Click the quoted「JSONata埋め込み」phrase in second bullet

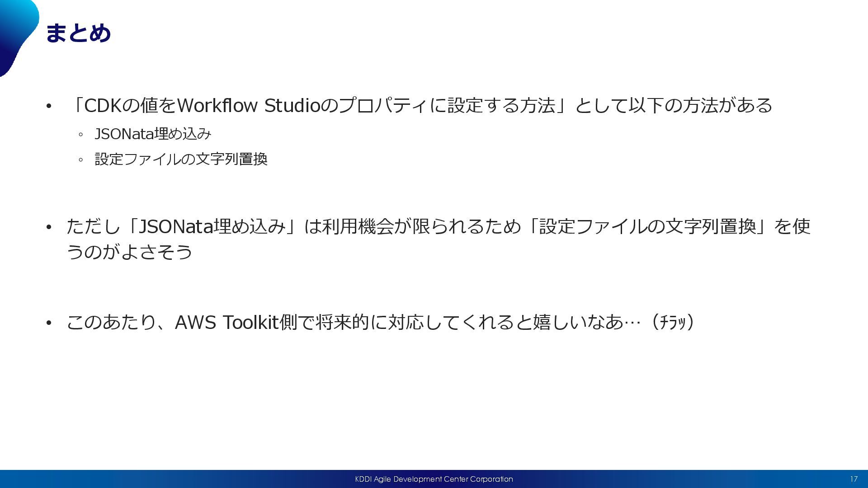tap(212, 226)
